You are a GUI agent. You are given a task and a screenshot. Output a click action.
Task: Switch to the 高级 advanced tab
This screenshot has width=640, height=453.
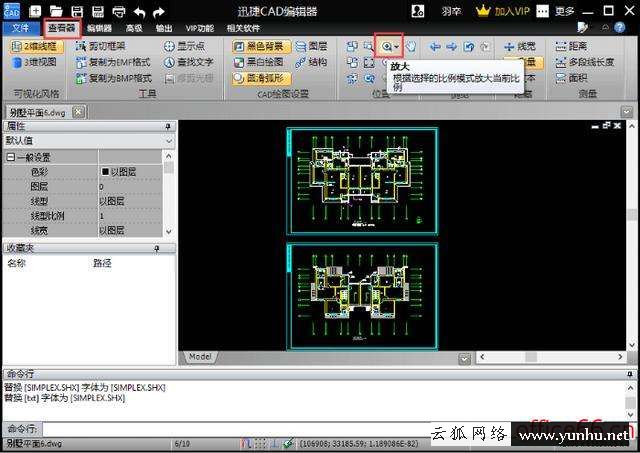point(134,28)
